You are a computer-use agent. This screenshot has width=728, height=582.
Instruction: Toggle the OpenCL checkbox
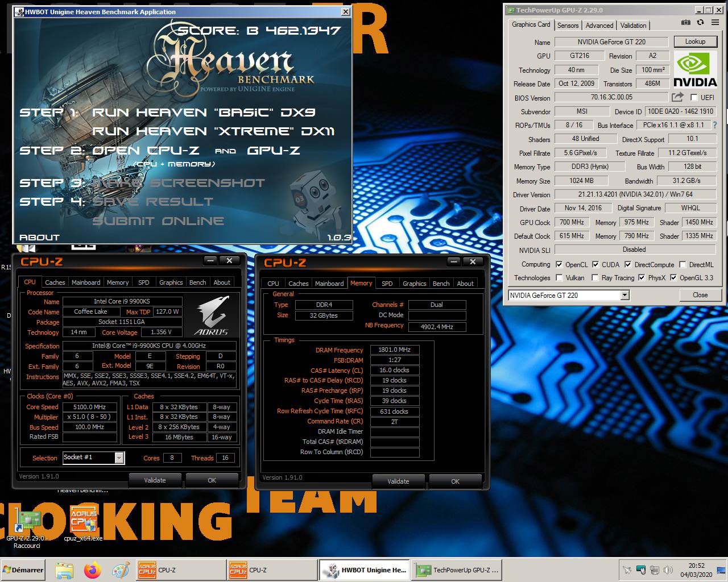559,264
